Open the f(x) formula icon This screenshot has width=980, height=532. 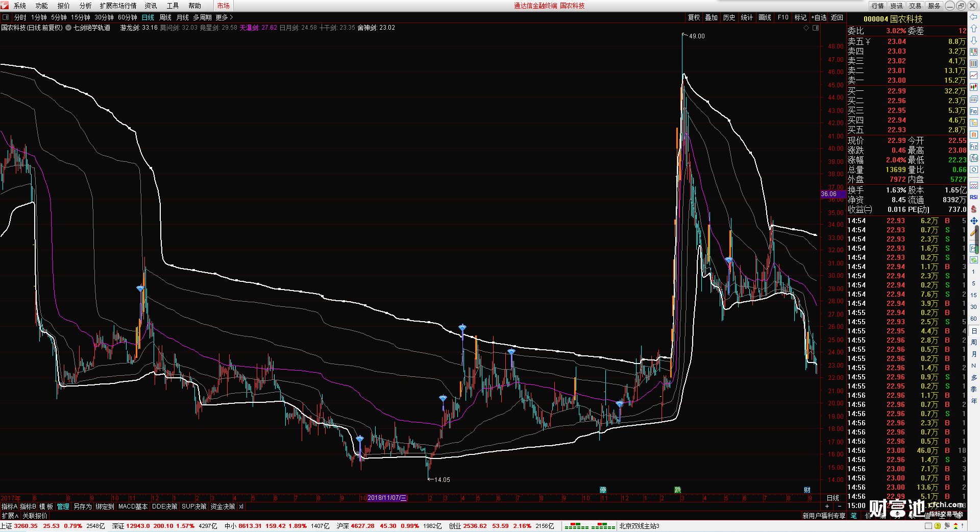point(974,158)
